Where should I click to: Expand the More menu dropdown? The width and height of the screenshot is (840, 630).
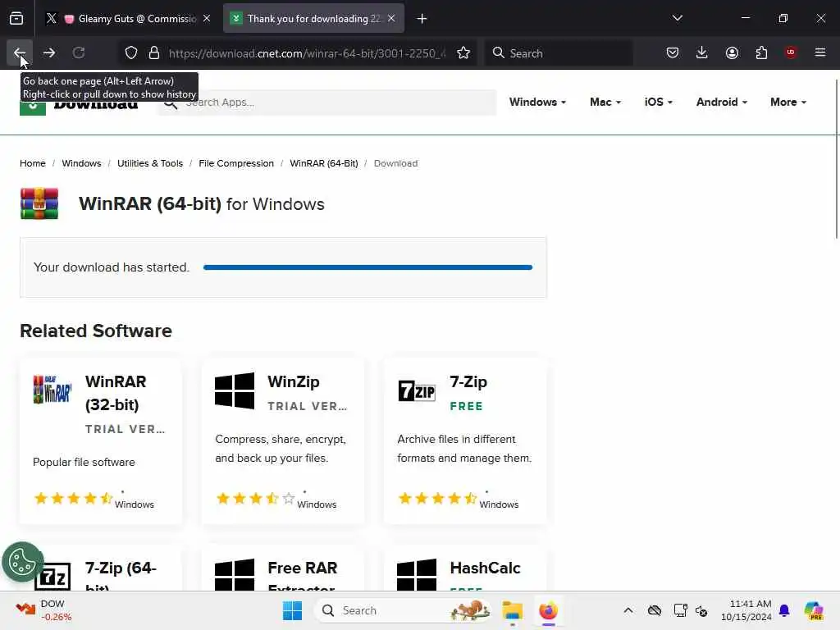click(788, 102)
